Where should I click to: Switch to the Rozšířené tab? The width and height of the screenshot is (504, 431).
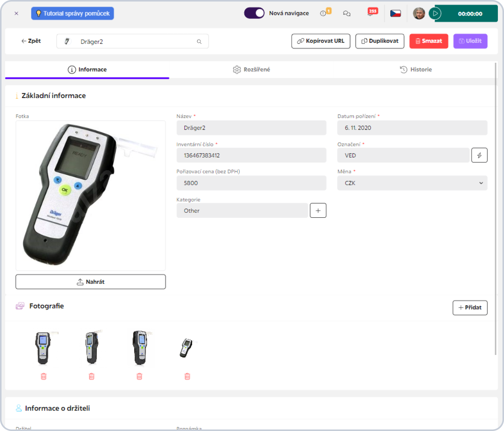pos(251,69)
